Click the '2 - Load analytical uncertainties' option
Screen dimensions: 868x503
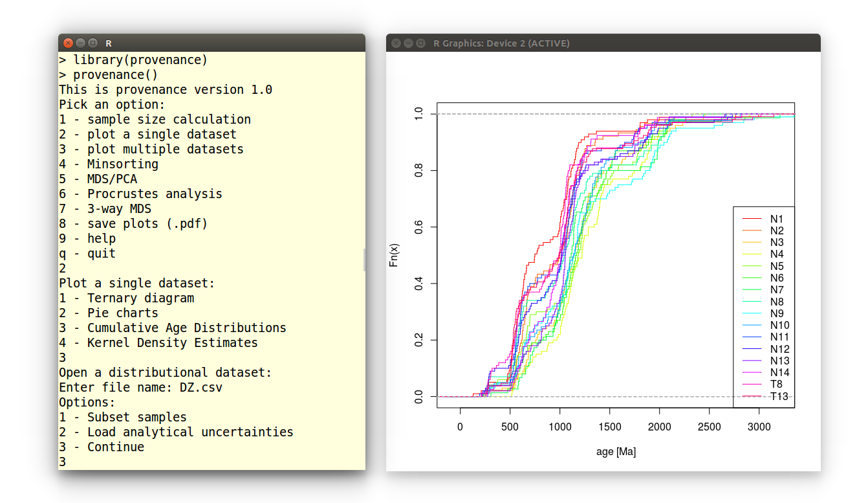click(x=176, y=432)
